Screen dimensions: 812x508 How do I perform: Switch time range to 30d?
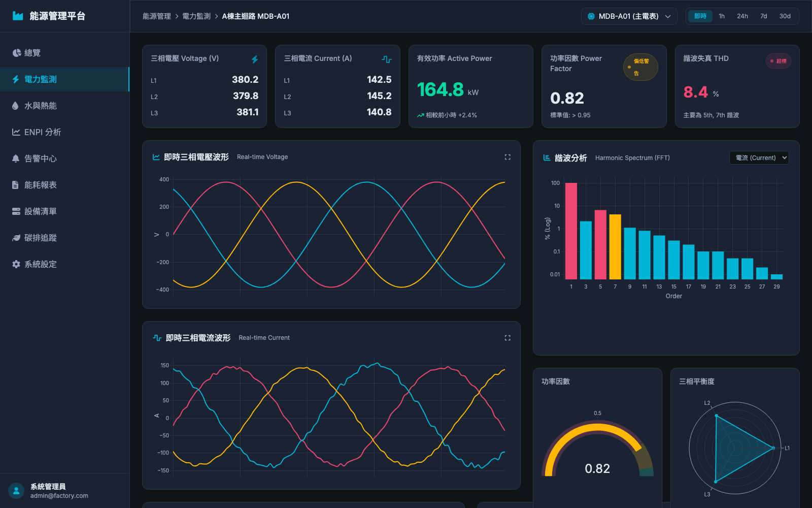point(785,16)
